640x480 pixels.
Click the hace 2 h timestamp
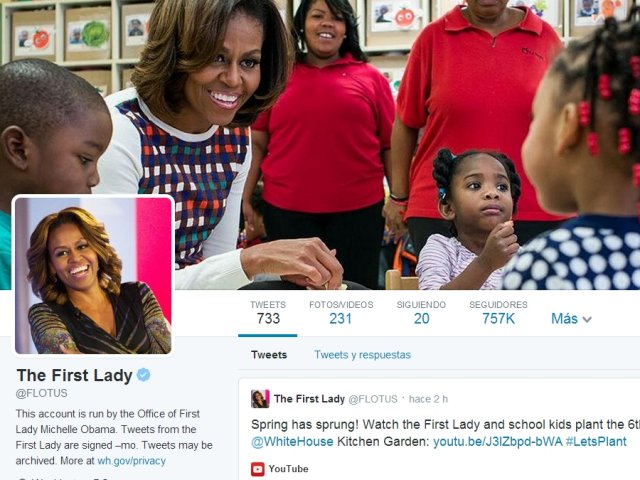click(x=428, y=399)
